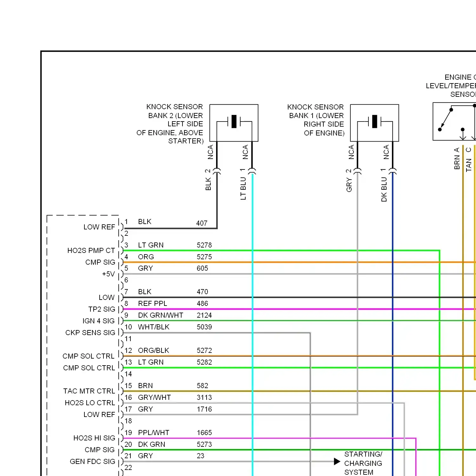476x476 pixels.
Task: Click the cyan LT BLU connector at Bank 2 sensor
Action: (252, 171)
